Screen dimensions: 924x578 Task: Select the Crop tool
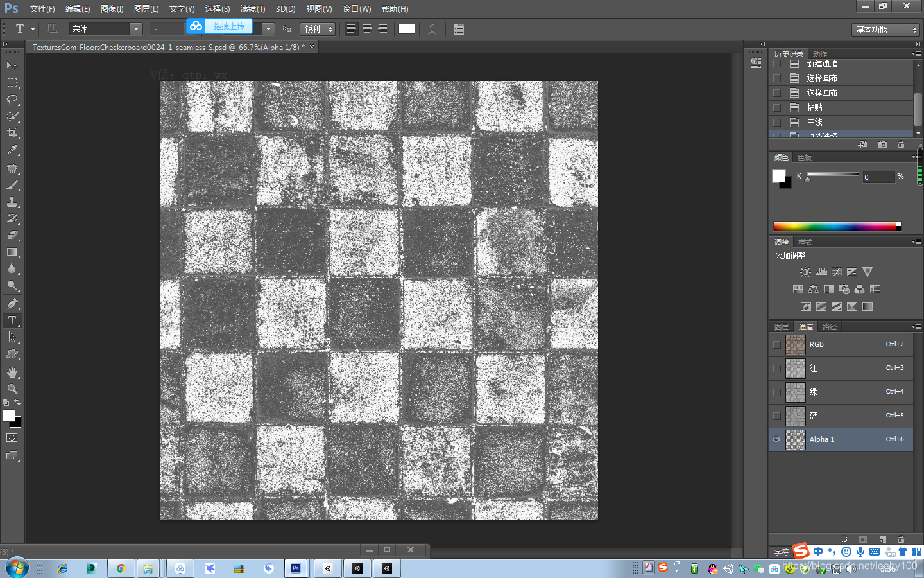pyautogui.click(x=12, y=133)
